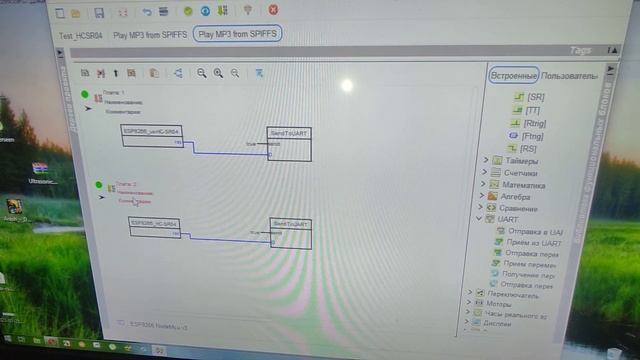Expand the Счетчики folder in blocks tree
Screen dimensions: 640x360
(x=484, y=172)
